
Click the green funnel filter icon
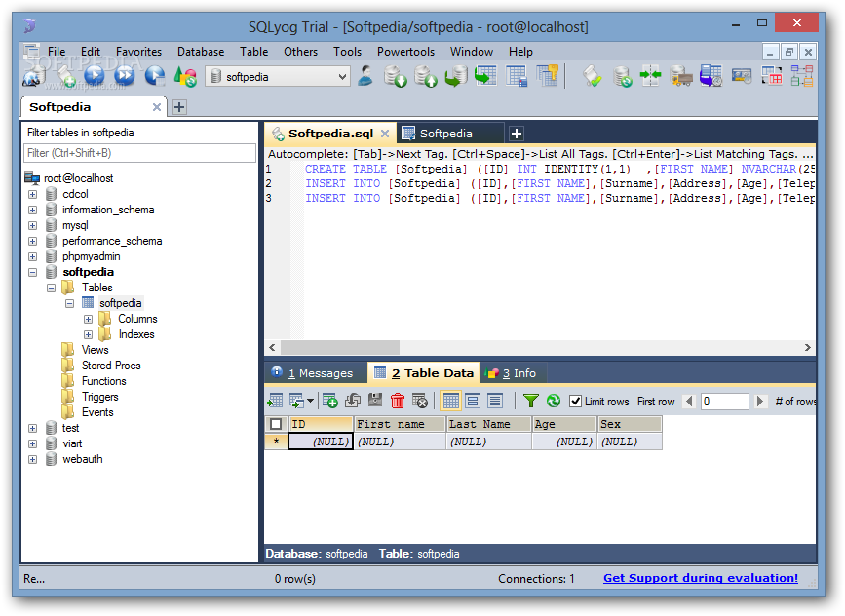pos(530,401)
